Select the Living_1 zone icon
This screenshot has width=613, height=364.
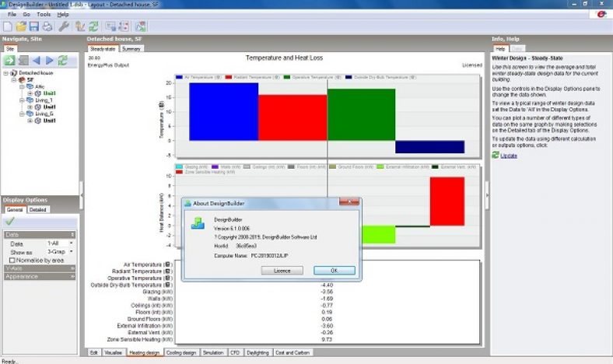(30, 100)
